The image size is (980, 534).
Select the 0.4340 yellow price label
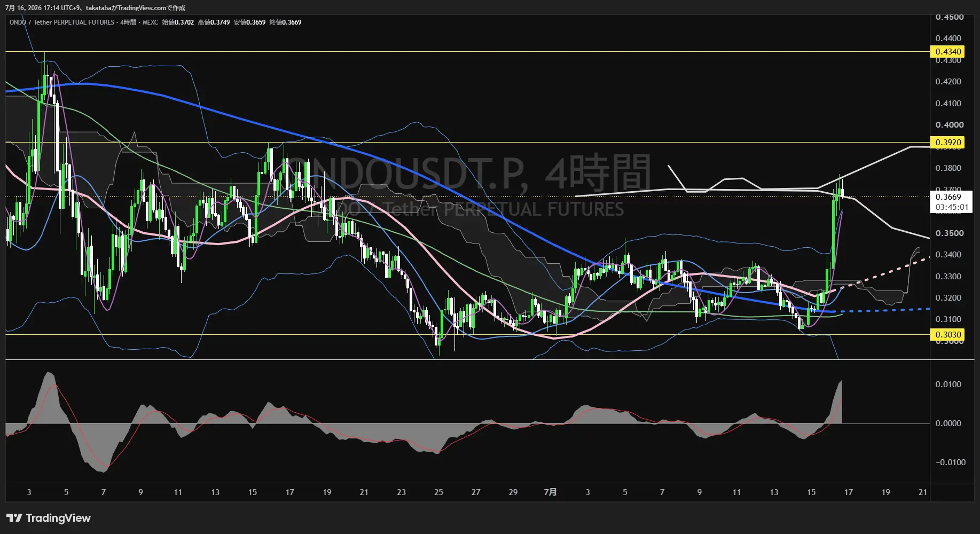(948, 52)
